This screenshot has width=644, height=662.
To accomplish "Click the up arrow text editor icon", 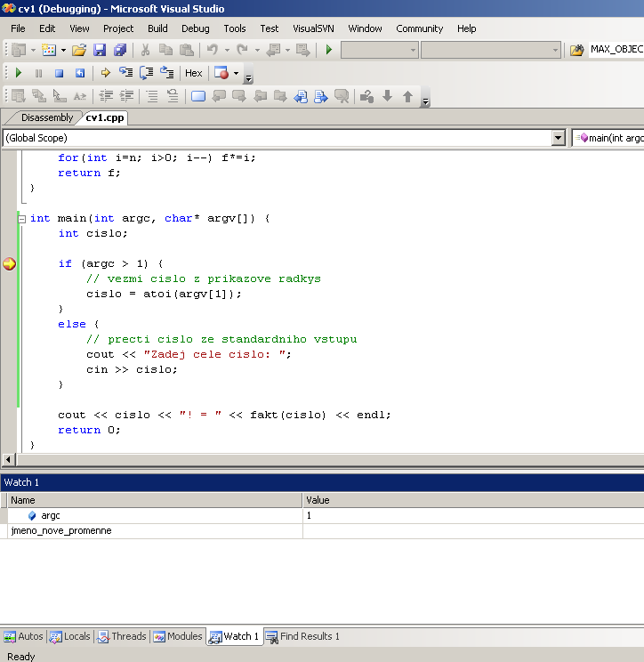I will coord(407,97).
